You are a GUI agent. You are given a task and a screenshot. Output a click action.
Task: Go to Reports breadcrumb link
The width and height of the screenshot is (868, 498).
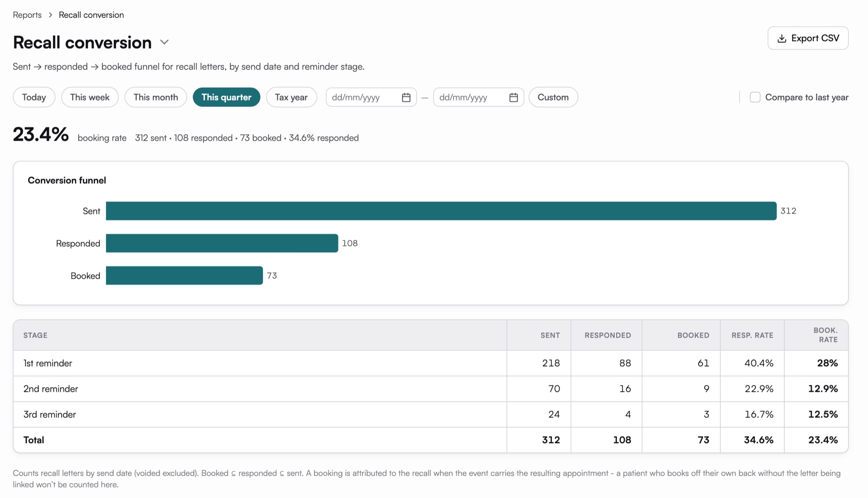[x=27, y=15]
